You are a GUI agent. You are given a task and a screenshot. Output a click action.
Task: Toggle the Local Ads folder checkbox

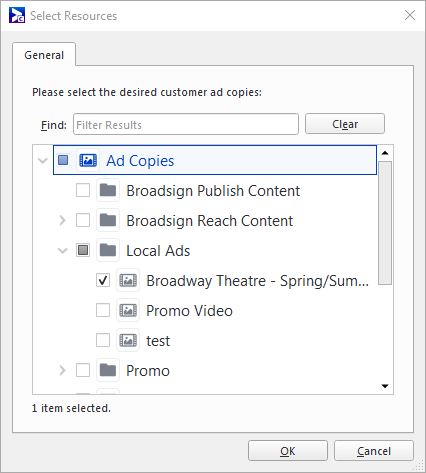(x=83, y=250)
